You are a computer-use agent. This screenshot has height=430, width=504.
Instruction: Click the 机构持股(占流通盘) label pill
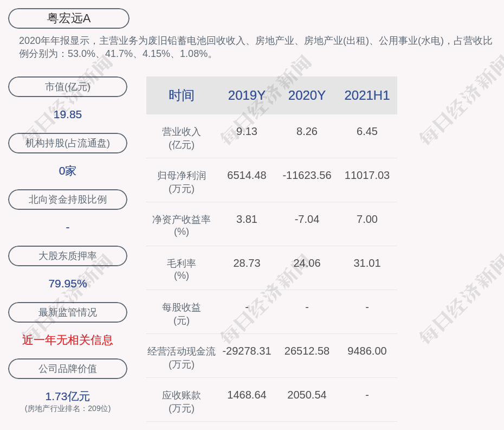(68, 143)
